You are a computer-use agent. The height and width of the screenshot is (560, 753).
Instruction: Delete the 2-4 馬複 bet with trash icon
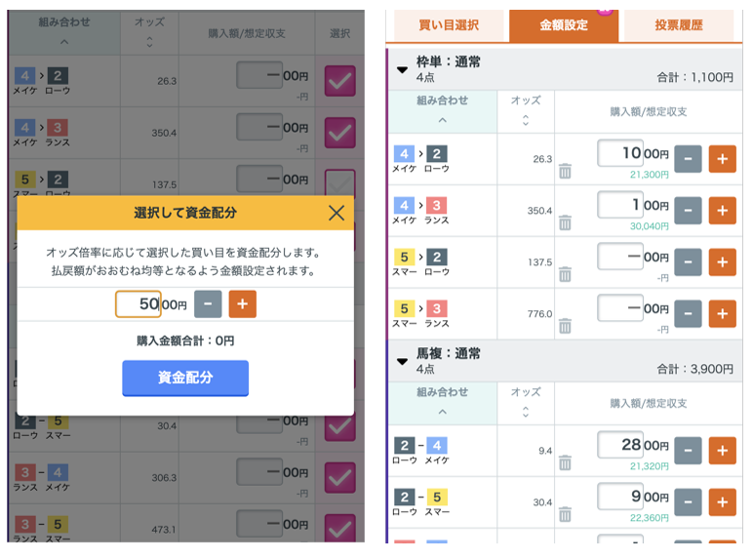[x=565, y=462]
